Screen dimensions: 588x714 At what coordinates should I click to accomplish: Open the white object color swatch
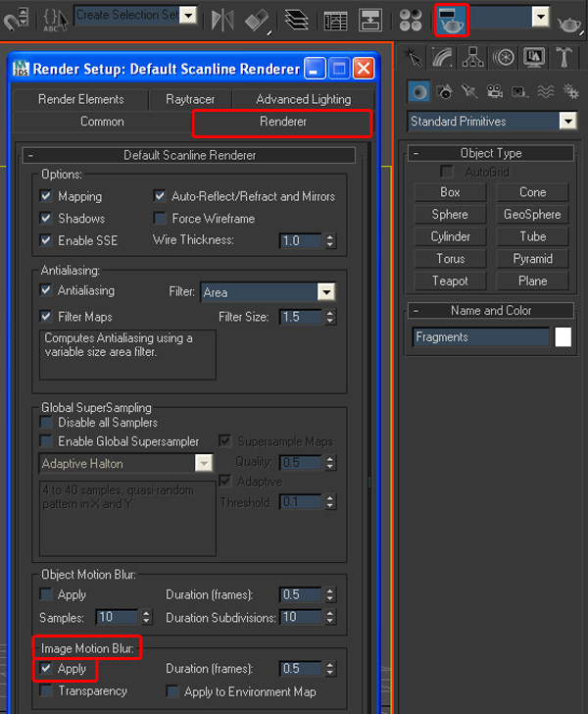(563, 337)
